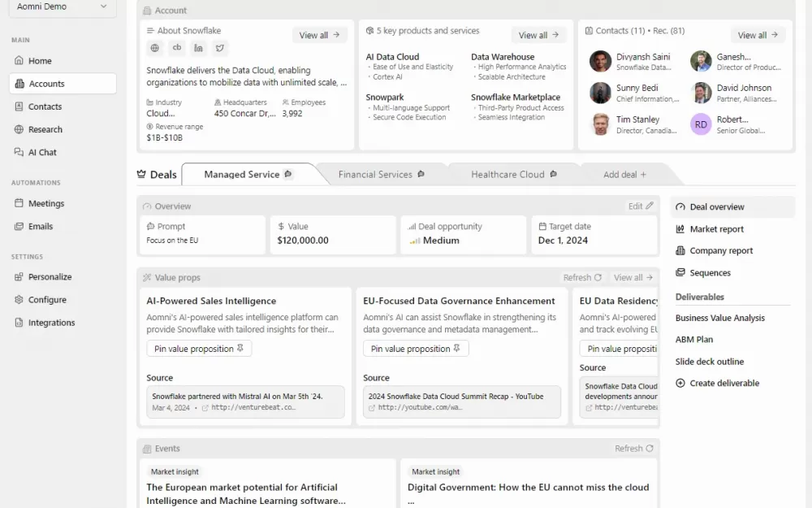Click the Target date Dec 1, 2024
Image resolution: width=812 pixels, height=508 pixels.
pyautogui.click(x=594, y=235)
